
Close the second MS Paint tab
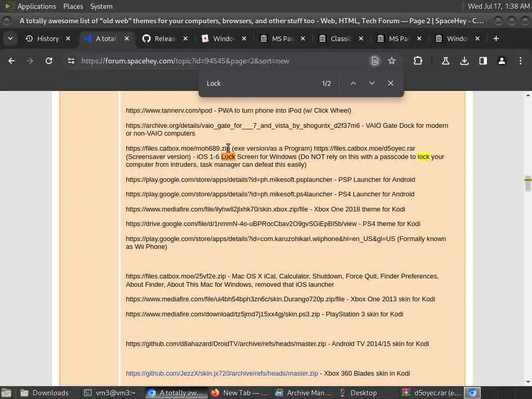[419, 38]
